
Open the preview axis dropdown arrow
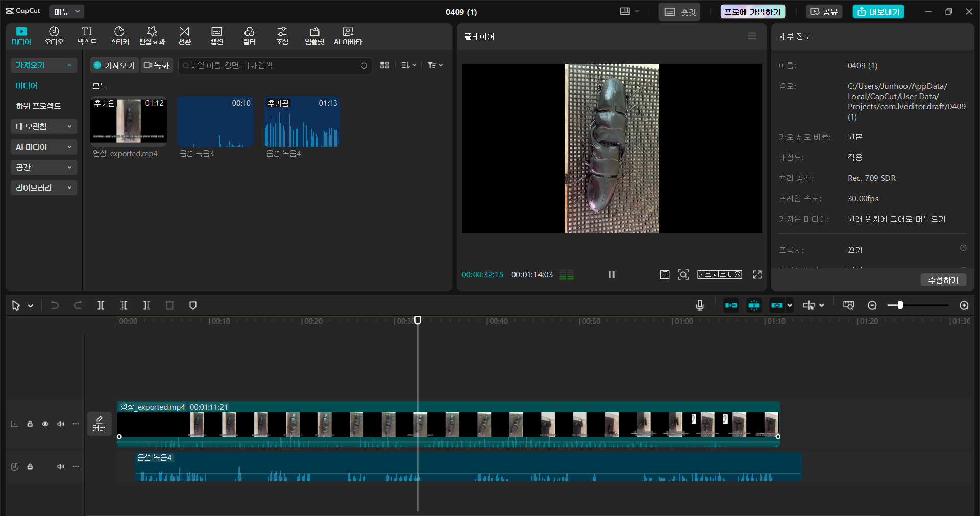(x=821, y=306)
